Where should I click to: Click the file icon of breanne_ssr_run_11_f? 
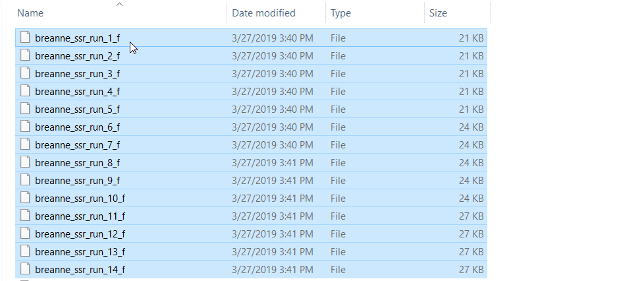pyautogui.click(x=26, y=216)
